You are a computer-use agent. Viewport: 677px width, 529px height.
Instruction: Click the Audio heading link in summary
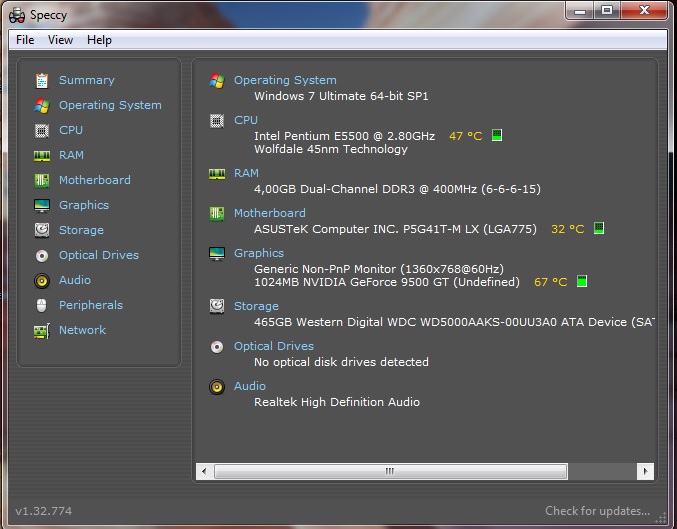pos(250,386)
